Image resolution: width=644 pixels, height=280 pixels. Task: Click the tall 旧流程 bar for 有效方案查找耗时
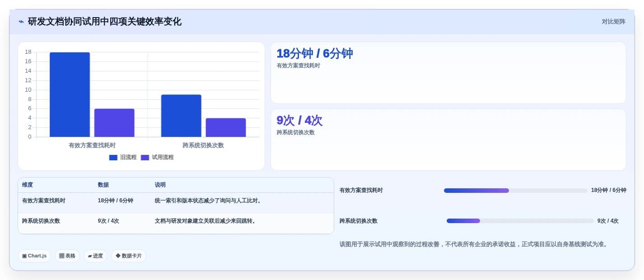pyautogui.click(x=70, y=95)
